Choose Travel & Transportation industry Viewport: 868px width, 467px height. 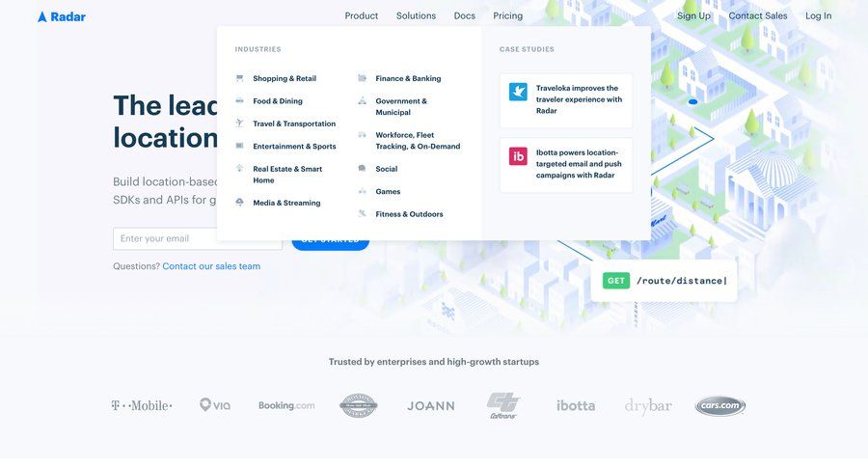pos(294,124)
